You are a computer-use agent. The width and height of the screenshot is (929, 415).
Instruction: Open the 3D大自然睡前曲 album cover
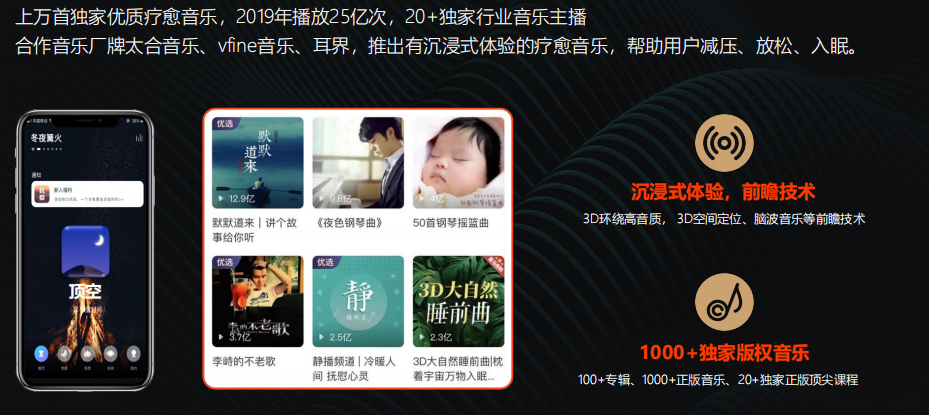(459, 301)
